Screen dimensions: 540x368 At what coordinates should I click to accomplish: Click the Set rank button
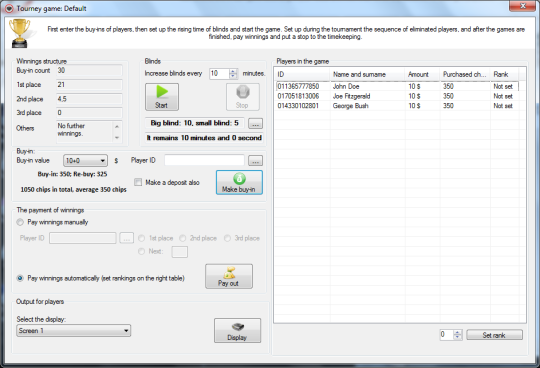coord(494,335)
